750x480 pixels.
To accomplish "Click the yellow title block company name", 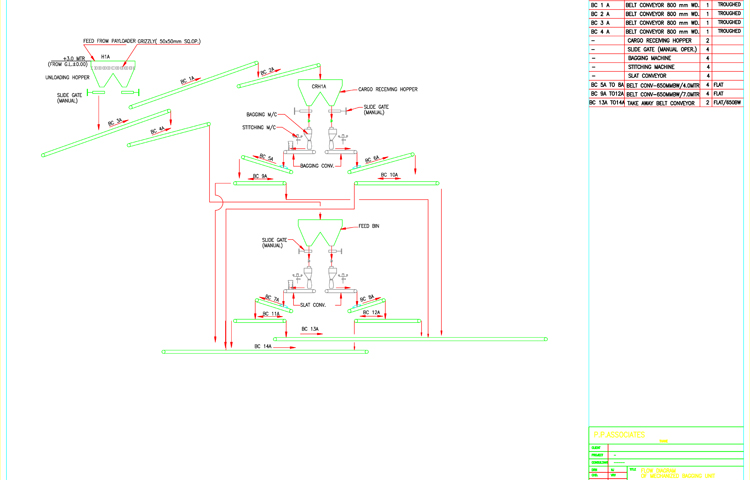I will tap(619, 435).
